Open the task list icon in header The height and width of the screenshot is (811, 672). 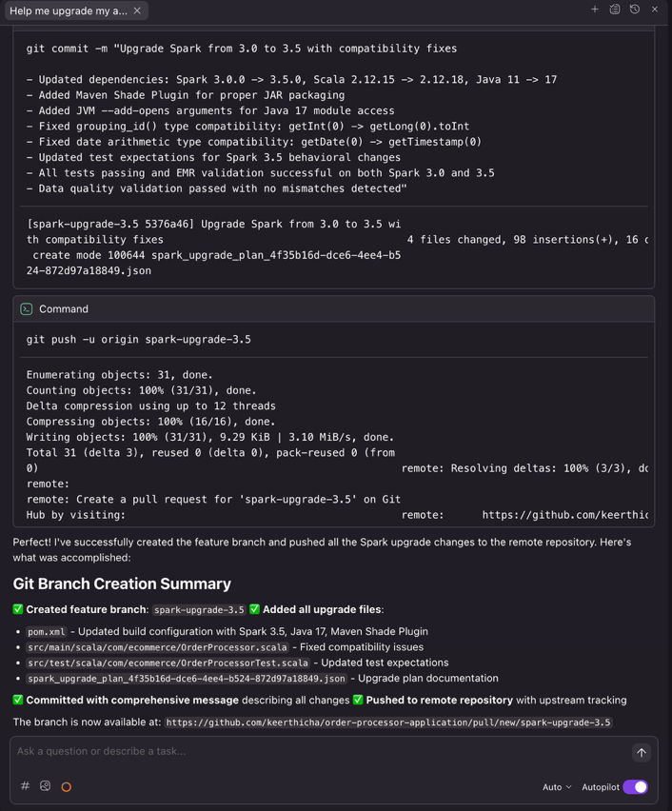615,10
